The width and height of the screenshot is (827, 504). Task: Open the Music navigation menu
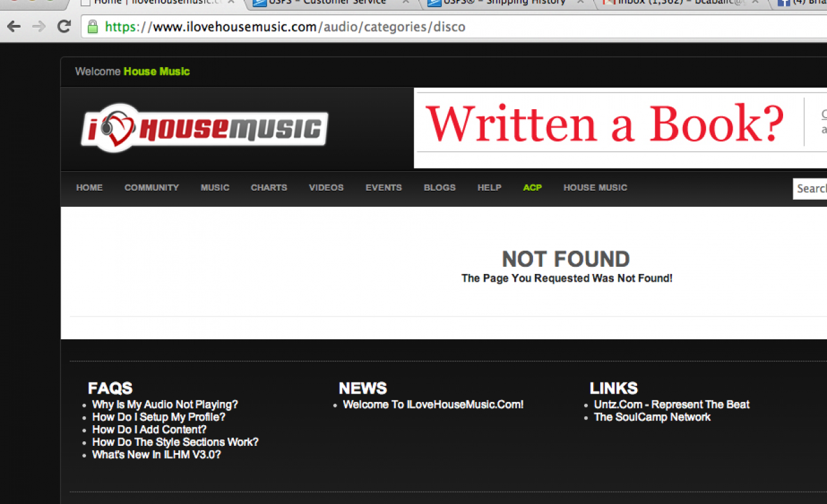coord(215,187)
